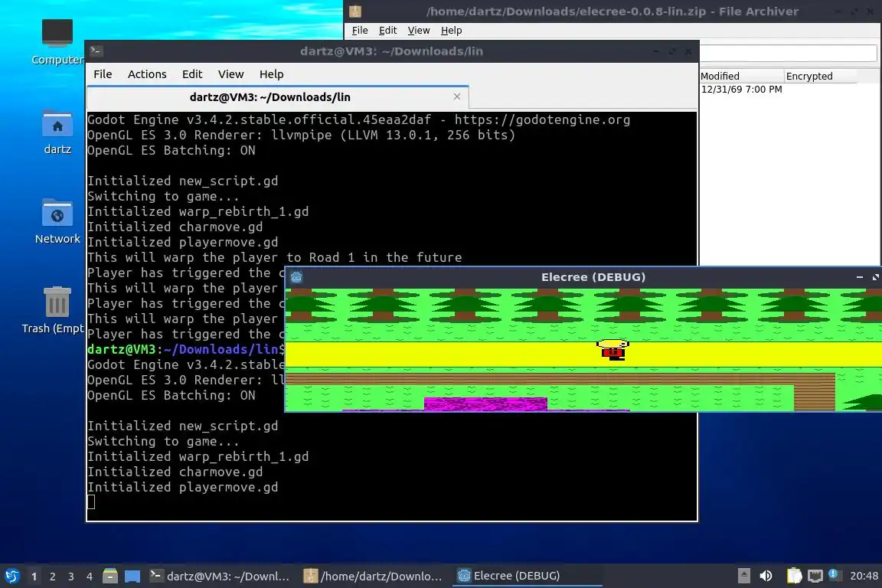Image resolution: width=882 pixels, height=588 pixels.
Task: Sort by the Modified column in File Archiver
Action: [x=741, y=76]
